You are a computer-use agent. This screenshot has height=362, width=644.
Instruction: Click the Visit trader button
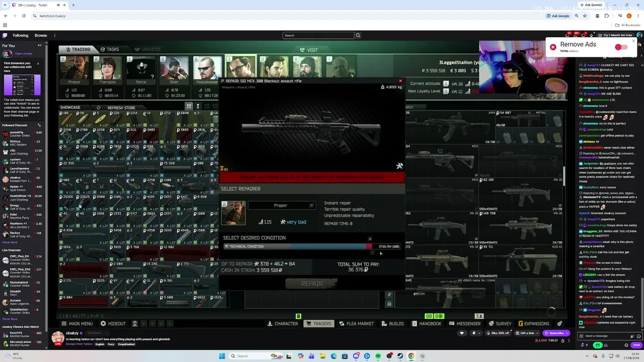309,50
